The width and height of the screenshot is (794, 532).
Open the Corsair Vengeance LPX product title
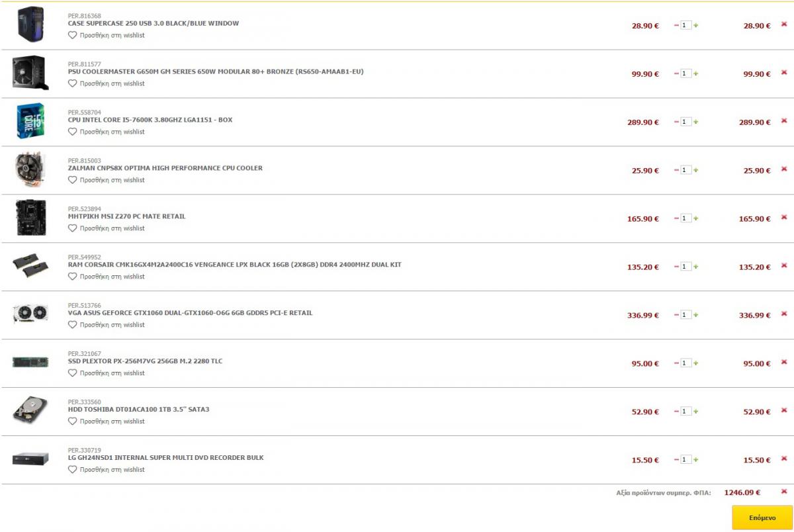[235, 265]
